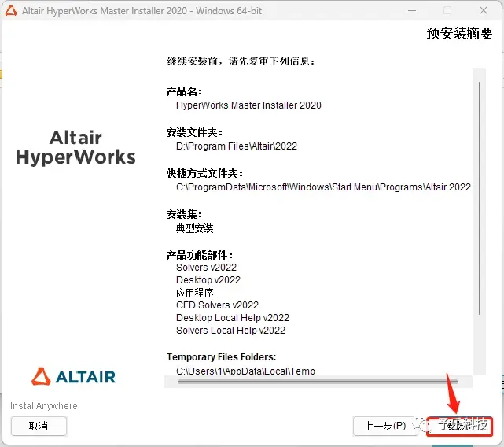Click the 预安装摘要 heading
Screen dimensions: 504x447
click(459, 34)
